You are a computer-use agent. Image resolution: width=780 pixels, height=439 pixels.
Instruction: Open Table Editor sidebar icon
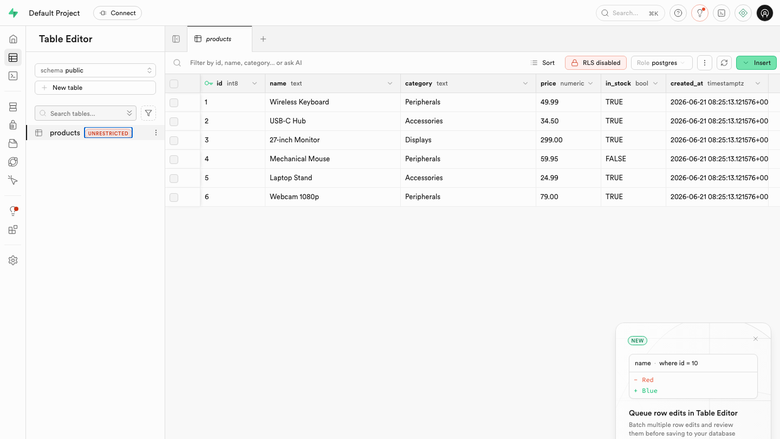click(x=13, y=58)
